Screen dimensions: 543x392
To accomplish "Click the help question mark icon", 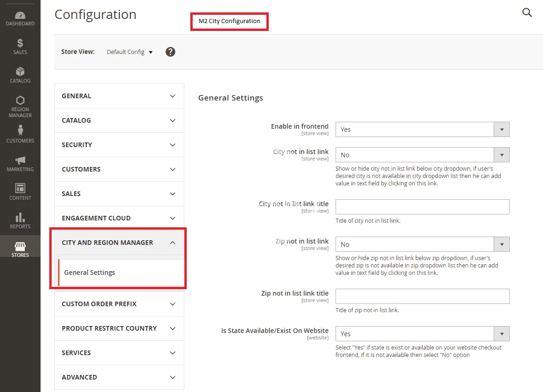I will click(x=171, y=52).
